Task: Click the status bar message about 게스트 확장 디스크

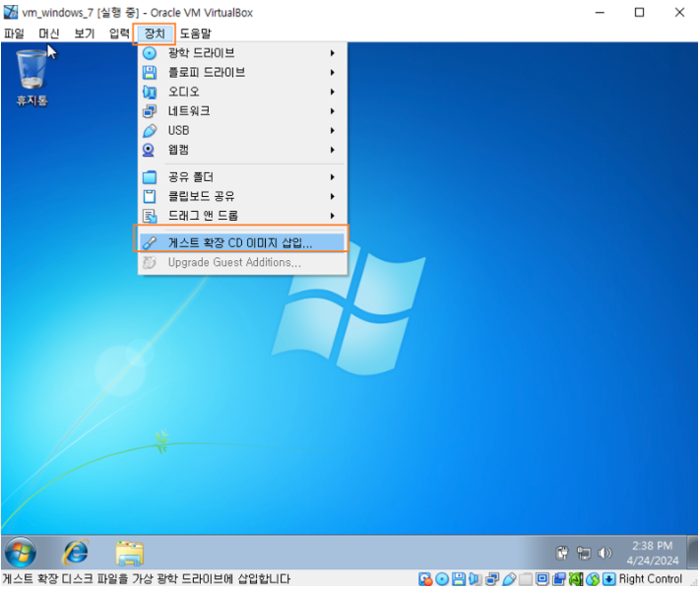Action: point(147,579)
